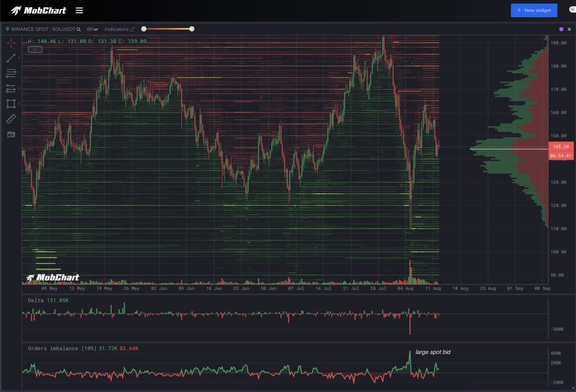Toggle the switch beside New widget
Viewport: 576px width, 392px height.
(x=572, y=10)
